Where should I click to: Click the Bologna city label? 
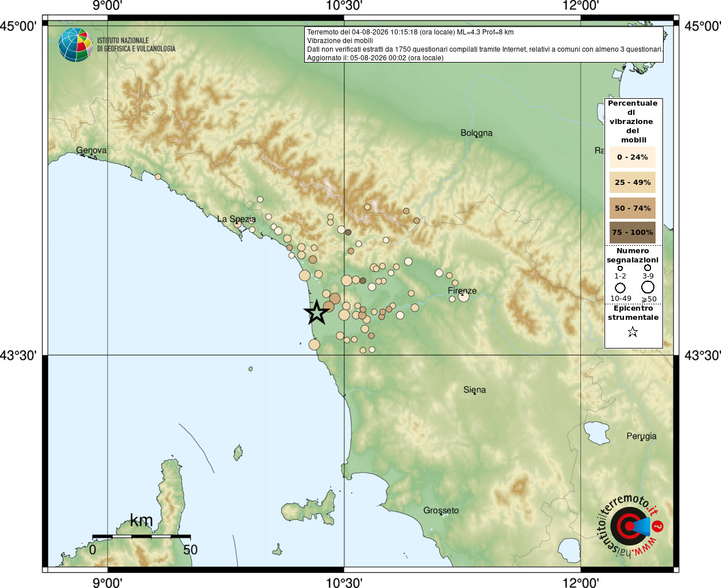[476, 133]
